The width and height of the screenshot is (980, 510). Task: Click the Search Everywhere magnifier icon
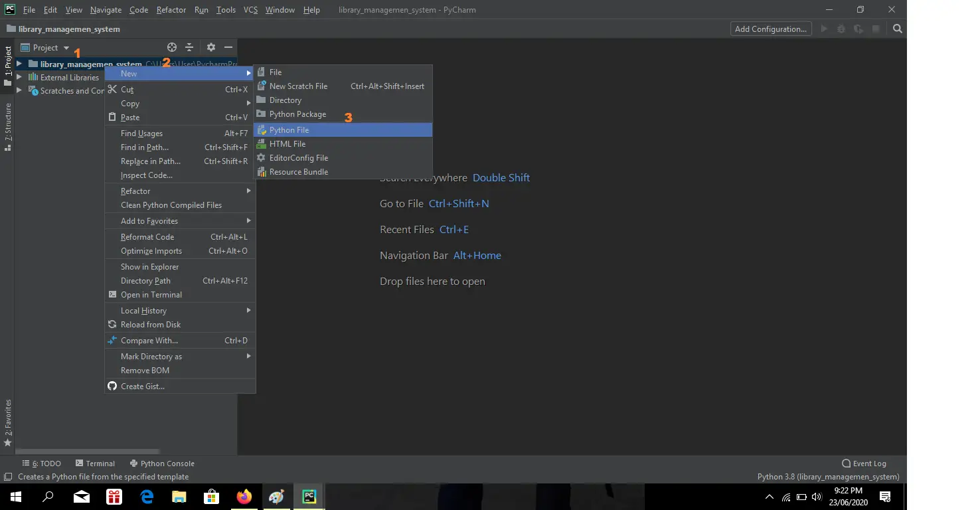tap(898, 29)
